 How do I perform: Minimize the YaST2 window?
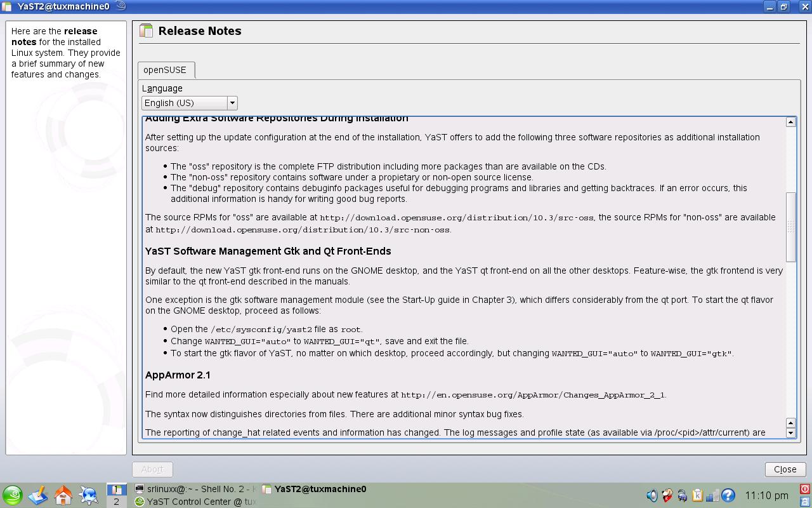769,6
